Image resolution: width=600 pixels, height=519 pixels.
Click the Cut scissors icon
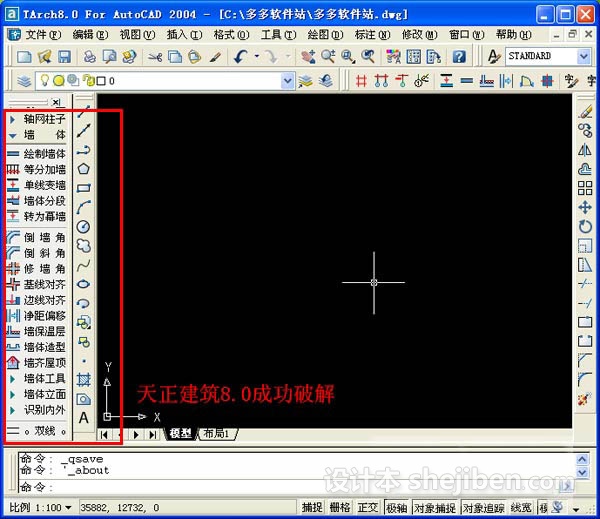coord(155,57)
